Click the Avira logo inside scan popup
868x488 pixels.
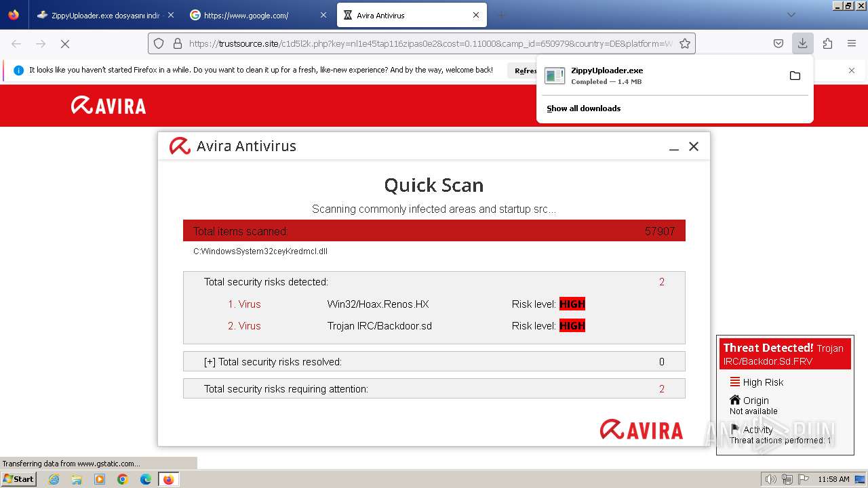pyautogui.click(x=642, y=429)
